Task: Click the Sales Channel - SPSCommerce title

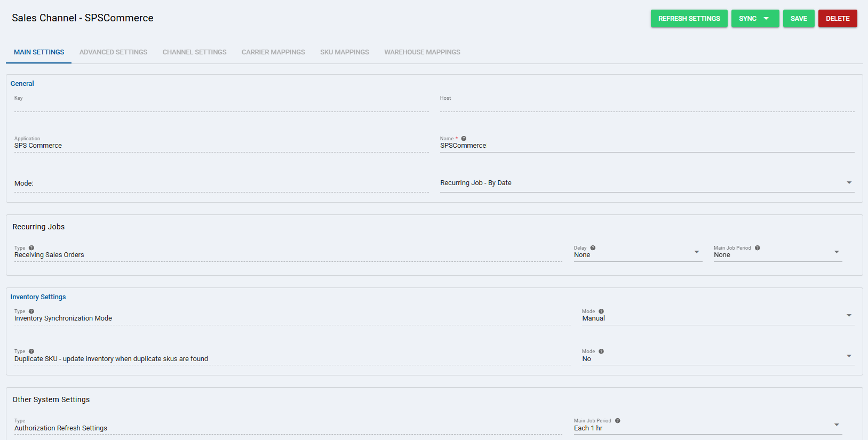Action: tap(83, 18)
